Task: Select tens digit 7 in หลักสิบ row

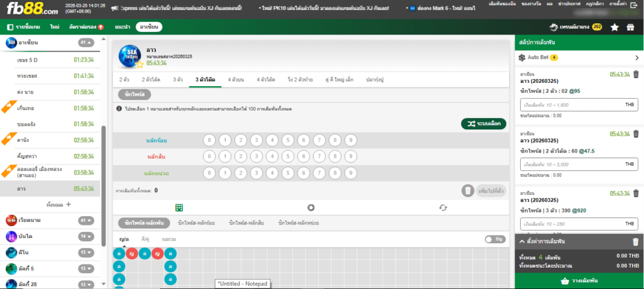Action: (x=319, y=157)
